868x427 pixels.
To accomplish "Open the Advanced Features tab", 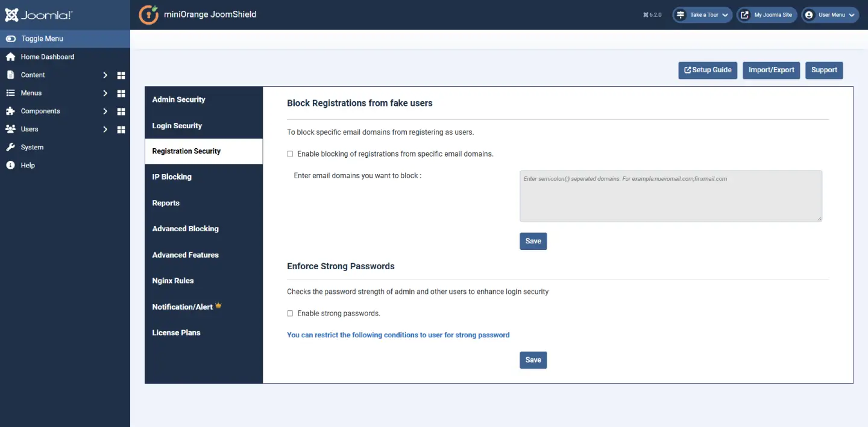I will point(204,255).
